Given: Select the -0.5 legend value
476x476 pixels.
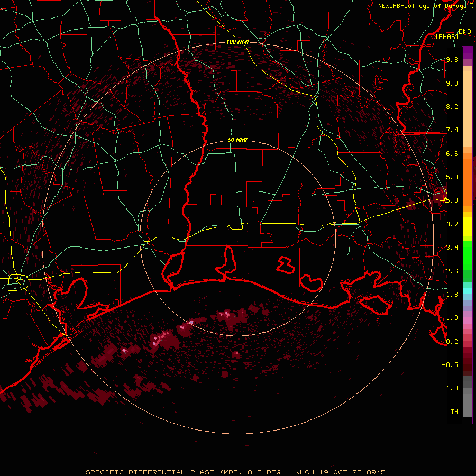Looking at the screenshot, I should (450, 364).
